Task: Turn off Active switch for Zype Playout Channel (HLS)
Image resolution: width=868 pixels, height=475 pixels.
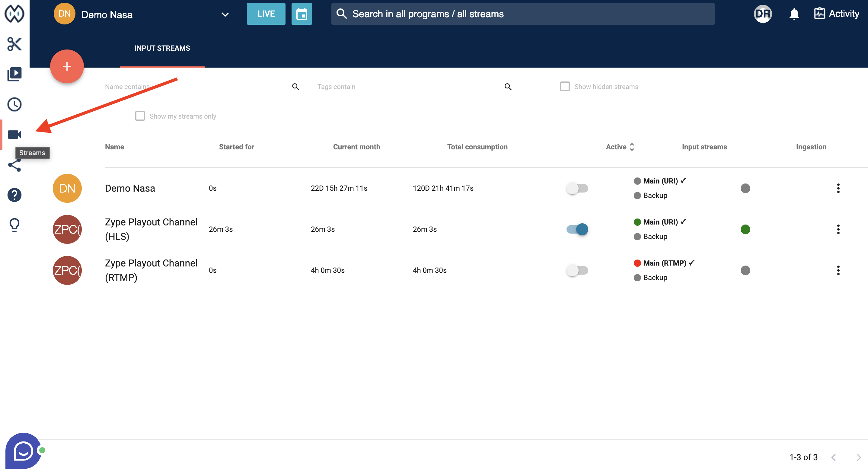Action: coord(577,229)
